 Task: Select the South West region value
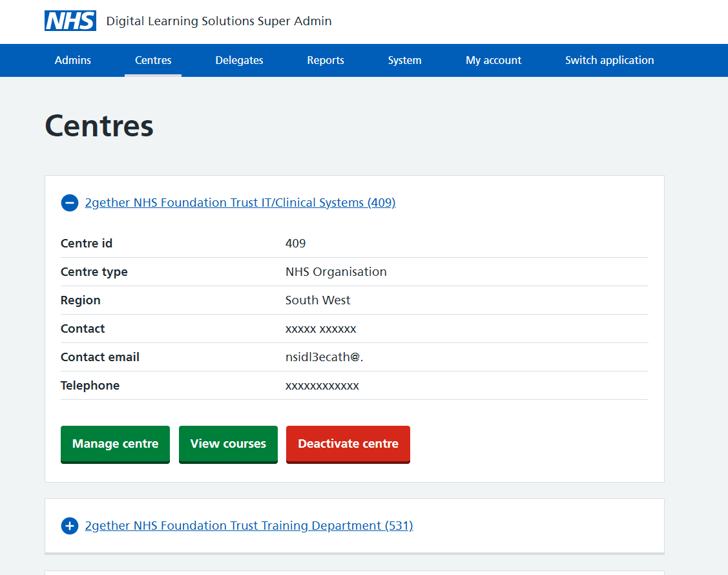[318, 300]
